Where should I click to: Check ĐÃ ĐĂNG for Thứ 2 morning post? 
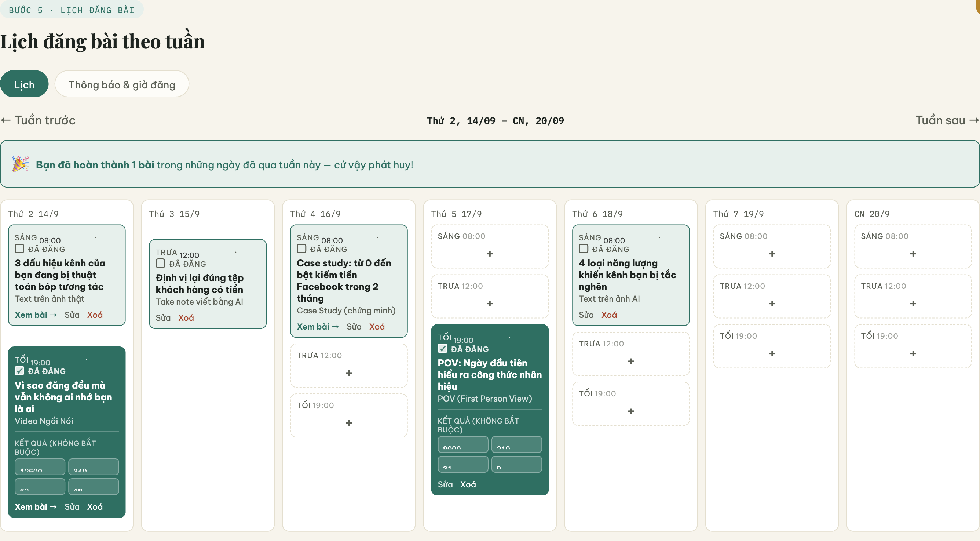(19, 249)
